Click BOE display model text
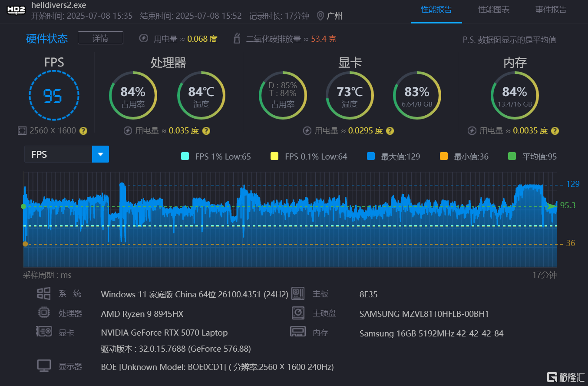The image size is (588, 386). pos(217,367)
